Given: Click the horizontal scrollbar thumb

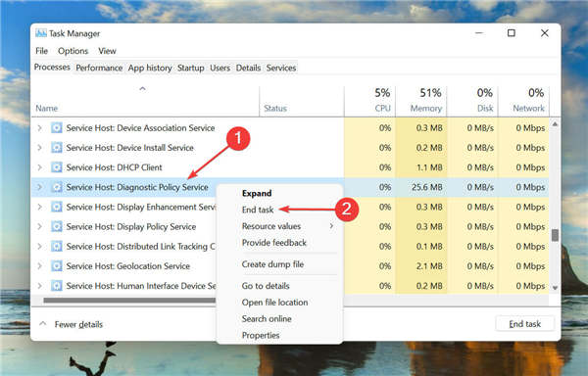Looking at the screenshot, I should (129, 300).
